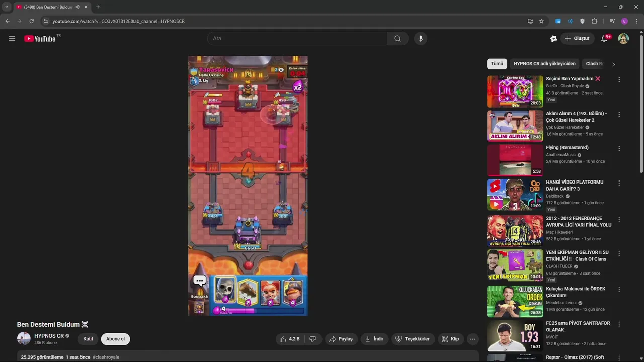644x362 pixels.
Task: Select the Clash Royale filter chip
Action: pos(594,64)
